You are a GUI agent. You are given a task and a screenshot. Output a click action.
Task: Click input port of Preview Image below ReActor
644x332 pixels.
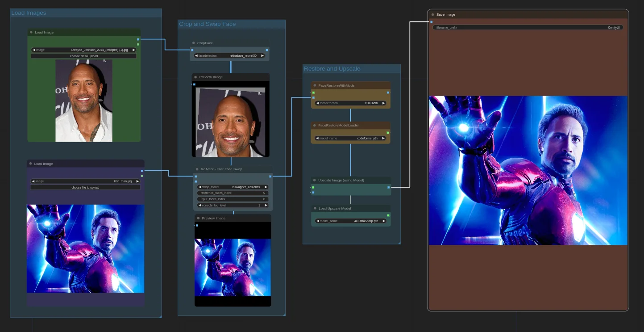pyautogui.click(x=197, y=225)
